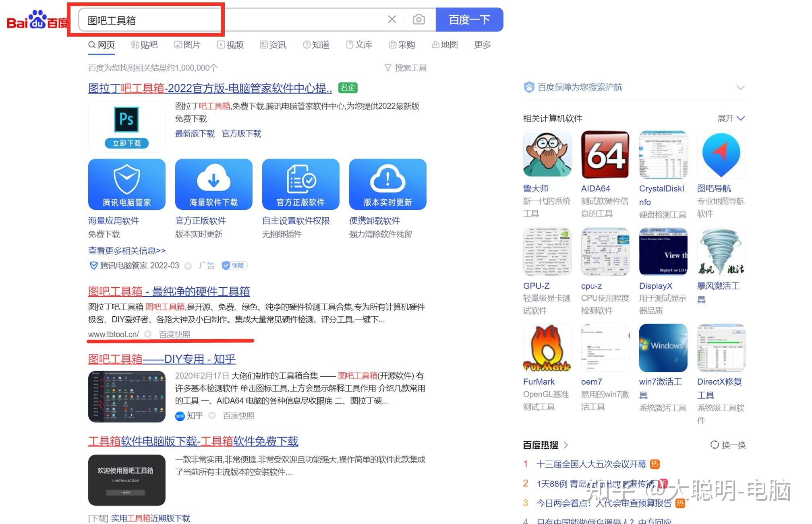
Task: Click the cpu-z software icon
Action: [605, 252]
